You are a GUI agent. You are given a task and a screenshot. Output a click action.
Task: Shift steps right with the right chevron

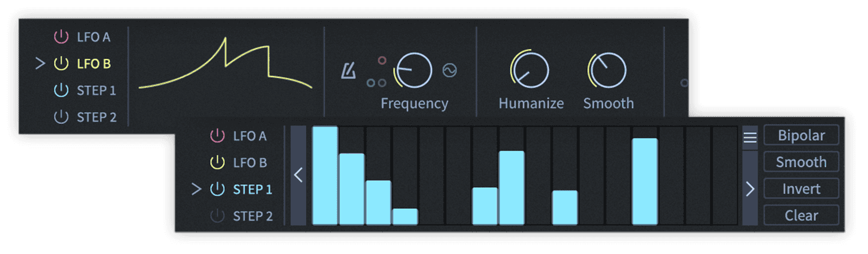[750, 189]
